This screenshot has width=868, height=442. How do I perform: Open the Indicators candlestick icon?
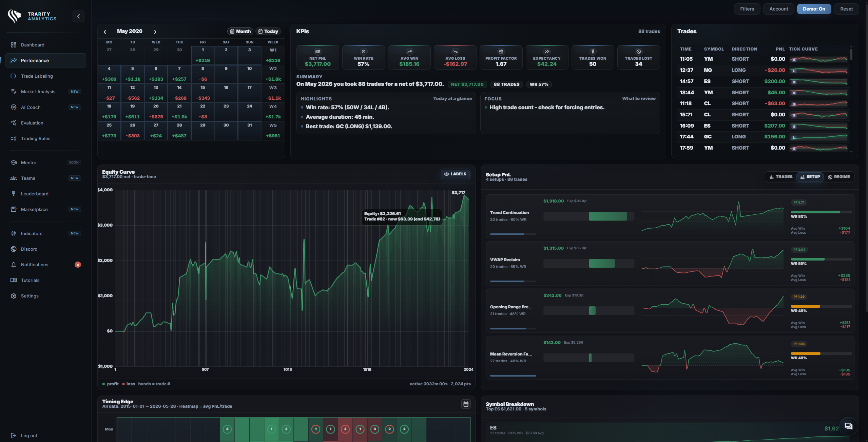(x=14, y=233)
